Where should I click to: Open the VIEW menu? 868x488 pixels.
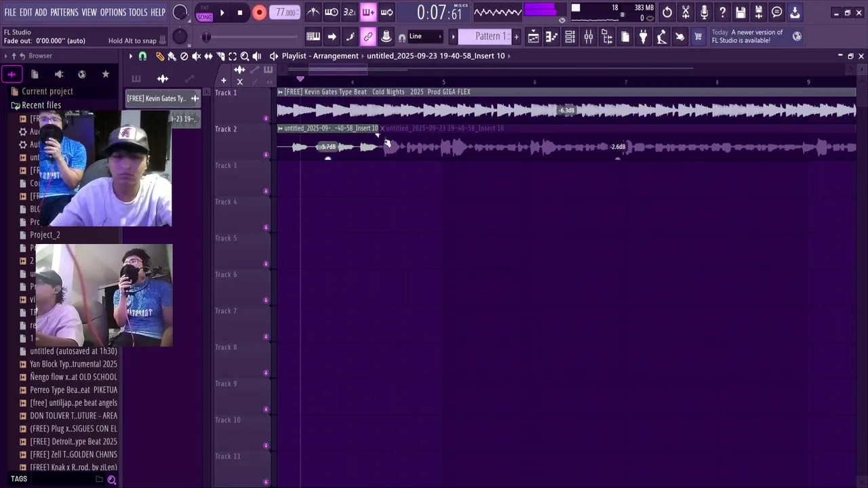90,12
